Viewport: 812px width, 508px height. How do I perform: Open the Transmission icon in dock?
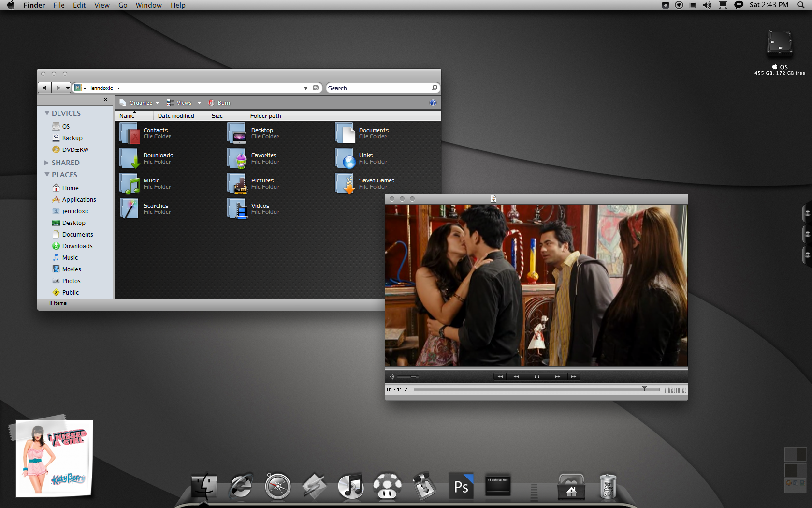(424, 486)
